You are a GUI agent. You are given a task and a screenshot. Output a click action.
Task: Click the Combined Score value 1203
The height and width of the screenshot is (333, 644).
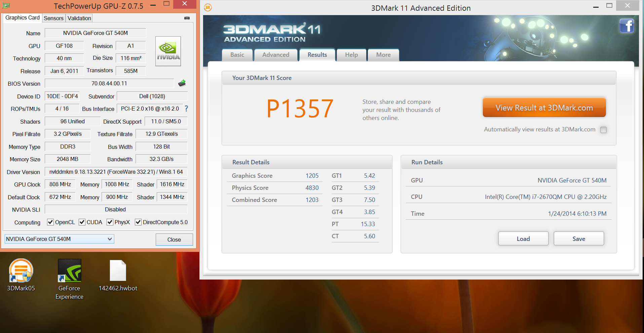[312, 200]
